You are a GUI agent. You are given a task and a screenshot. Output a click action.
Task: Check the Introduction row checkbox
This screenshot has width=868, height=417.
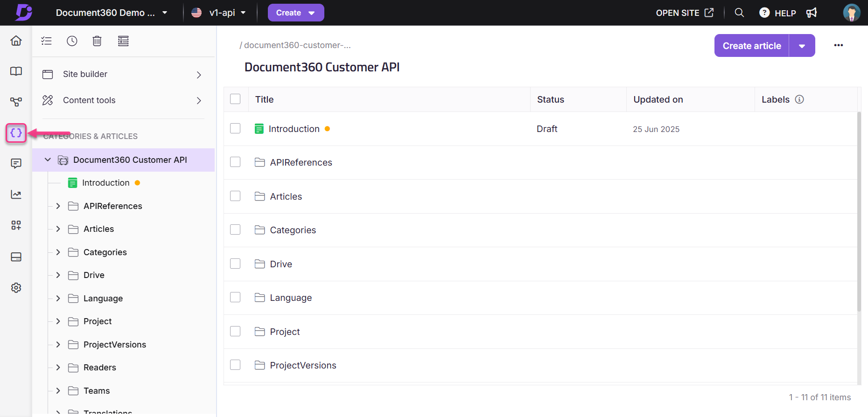click(235, 128)
